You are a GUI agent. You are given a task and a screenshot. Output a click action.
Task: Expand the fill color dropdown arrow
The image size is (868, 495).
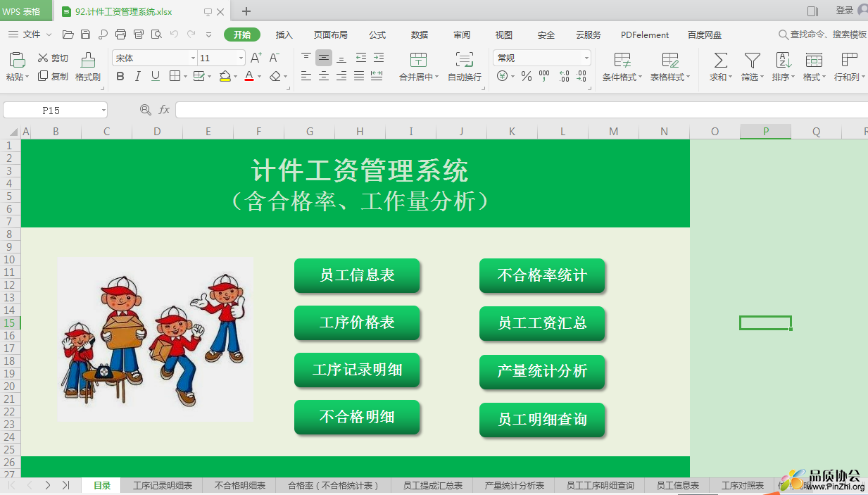pos(237,76)
